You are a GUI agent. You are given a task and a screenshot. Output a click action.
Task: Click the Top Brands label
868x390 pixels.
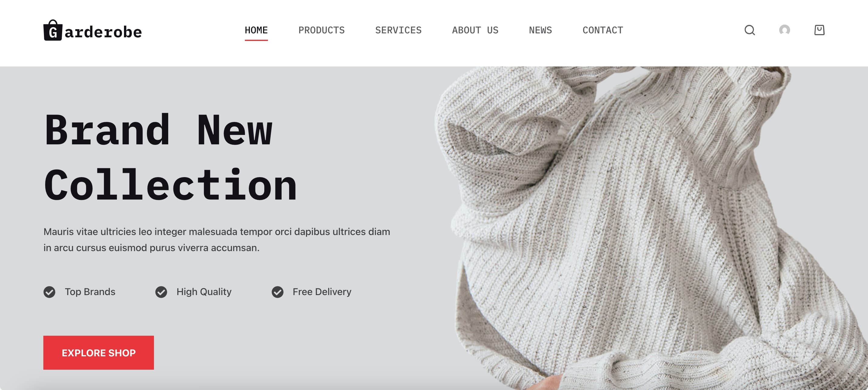tap(90, 292)
